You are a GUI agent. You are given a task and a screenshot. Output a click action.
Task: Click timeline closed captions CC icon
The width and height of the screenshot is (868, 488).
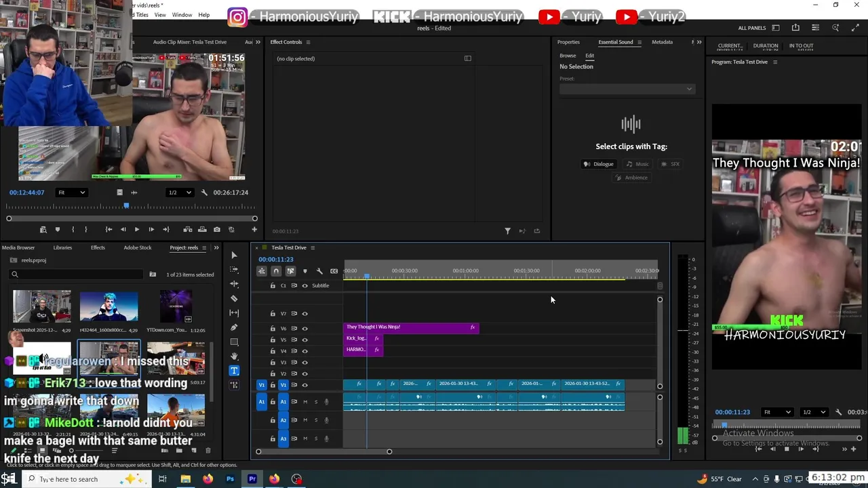tap(334, 271)
